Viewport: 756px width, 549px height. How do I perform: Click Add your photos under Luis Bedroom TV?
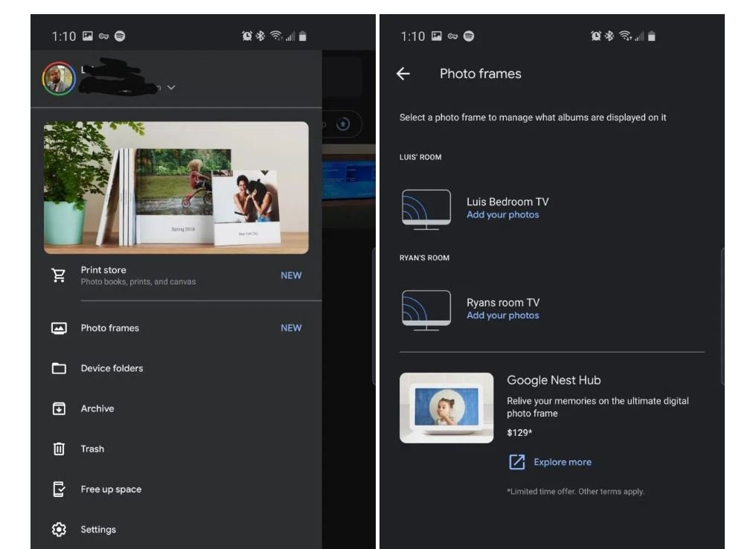(x=503, y=215)
